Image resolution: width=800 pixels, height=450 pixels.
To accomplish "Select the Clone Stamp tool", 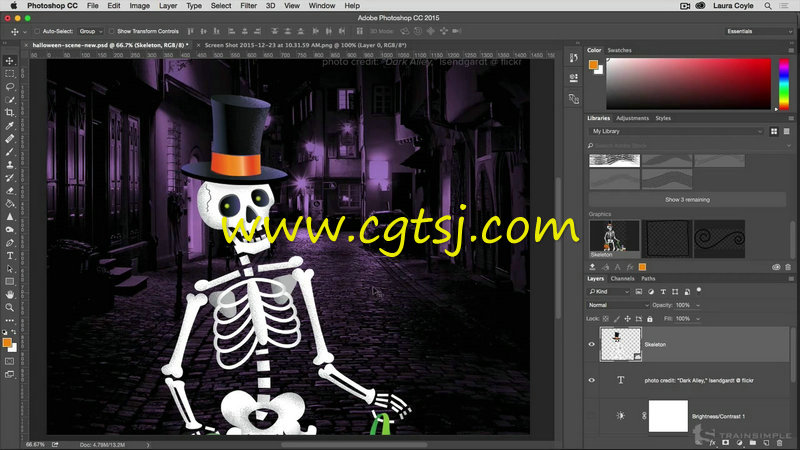I will click(10, 165).
